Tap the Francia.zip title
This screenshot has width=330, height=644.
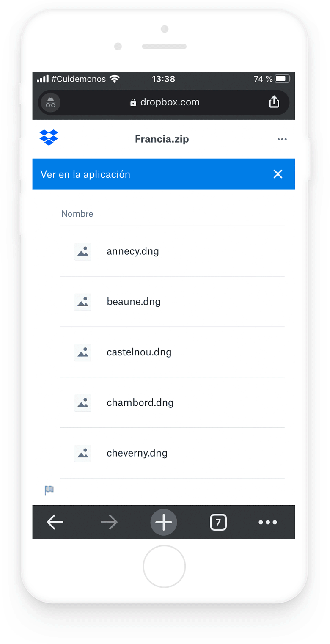tap(162, 139)
